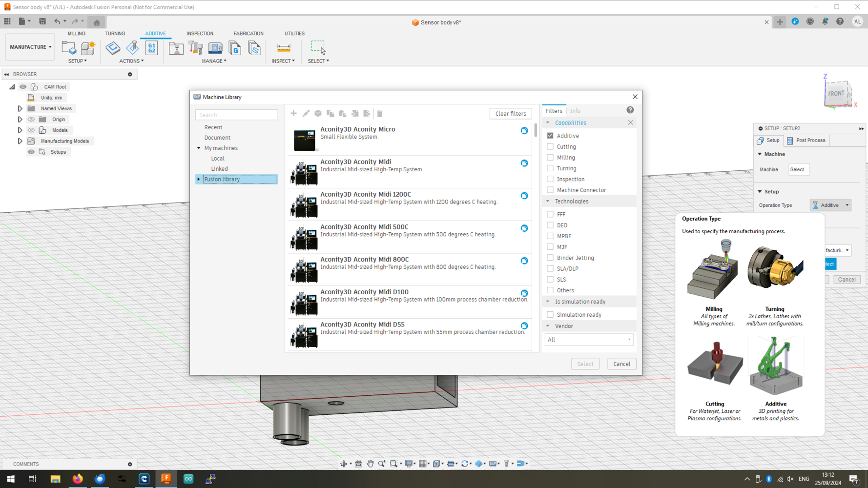Check the Simulation ready filter

(550, 315)
